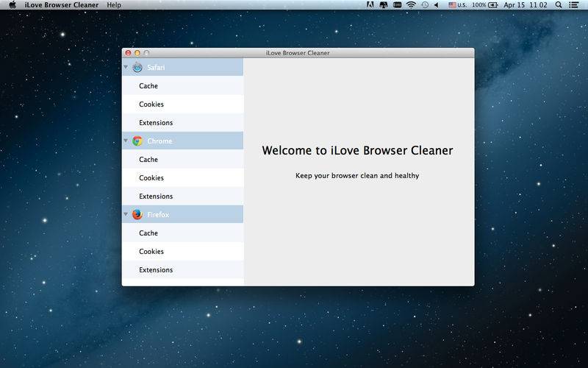This screenshot has width=588, height=368.
Task: Click the Chrome browser icon in sidebar
Action: pos(137,141)
